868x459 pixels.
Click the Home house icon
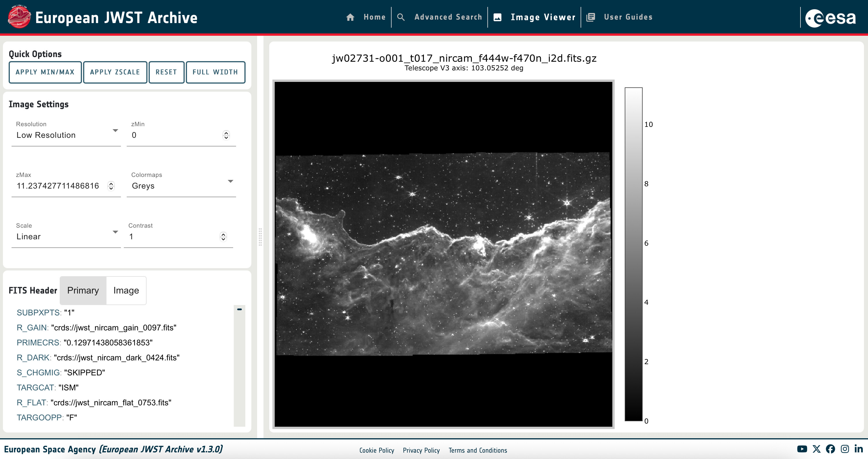click(350, 17)
